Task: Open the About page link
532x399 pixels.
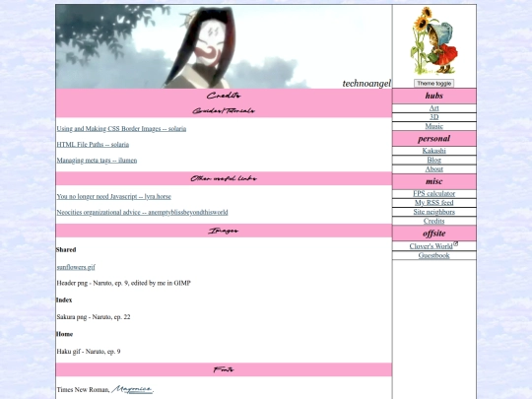Action: (x=433, y=169)
